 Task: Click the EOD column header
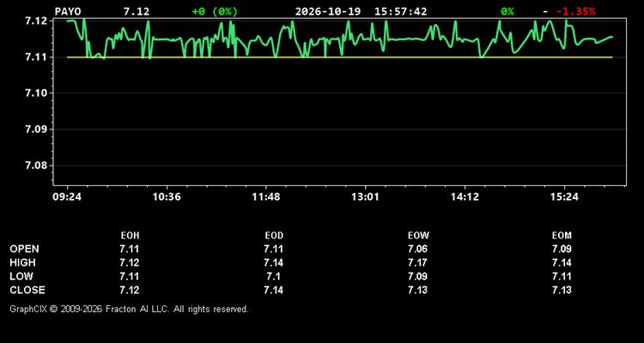point(274,236)
